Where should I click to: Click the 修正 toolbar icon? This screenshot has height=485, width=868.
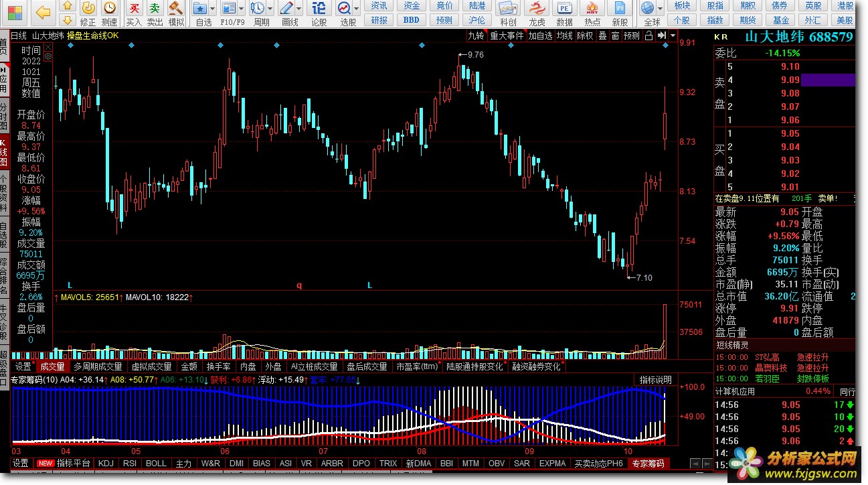coord(88,9)
